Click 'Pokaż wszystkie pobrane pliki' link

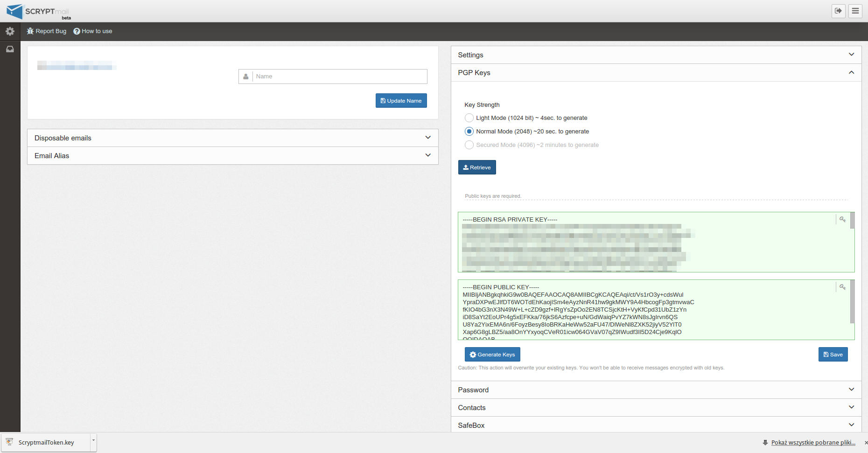point(813,443)
